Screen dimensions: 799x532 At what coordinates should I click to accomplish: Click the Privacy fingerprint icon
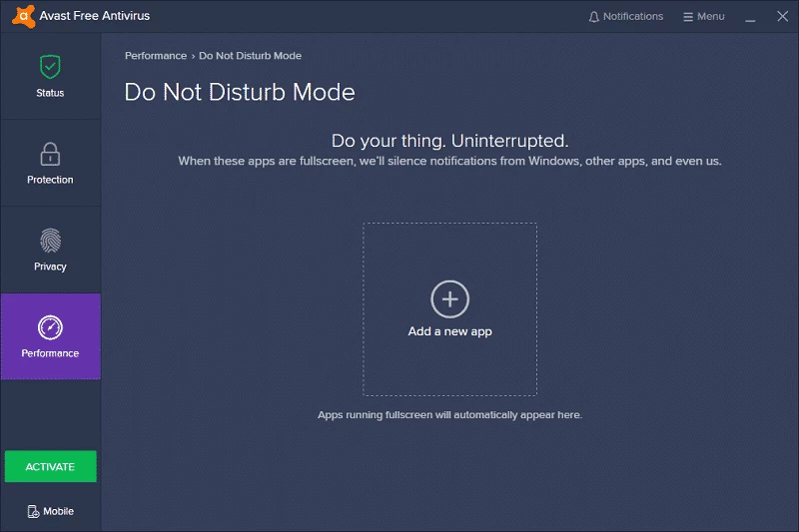(x=50, y=241)
